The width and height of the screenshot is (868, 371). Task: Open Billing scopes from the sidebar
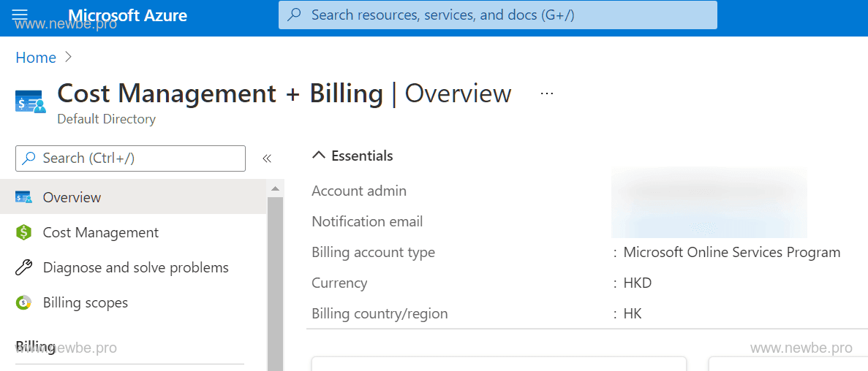pos(85,302)
